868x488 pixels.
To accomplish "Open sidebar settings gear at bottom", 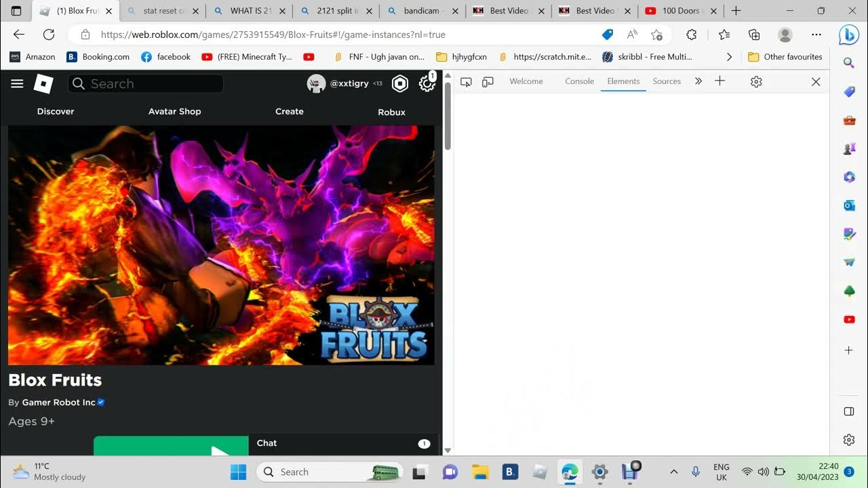I will coord(849,440).
